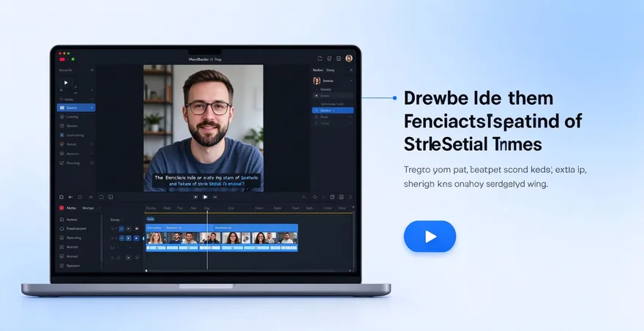Close the left sidebar panel

tap(92, 70)
